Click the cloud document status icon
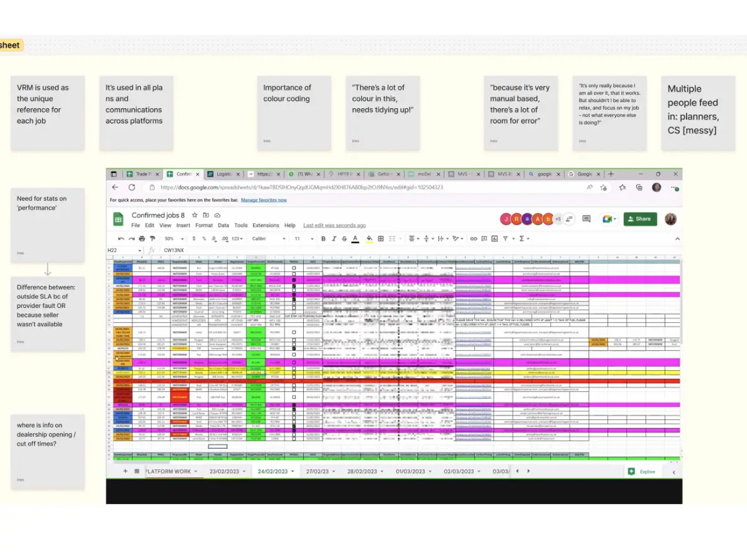The width and height of the screenshot is (747, 560). point(217,215)
